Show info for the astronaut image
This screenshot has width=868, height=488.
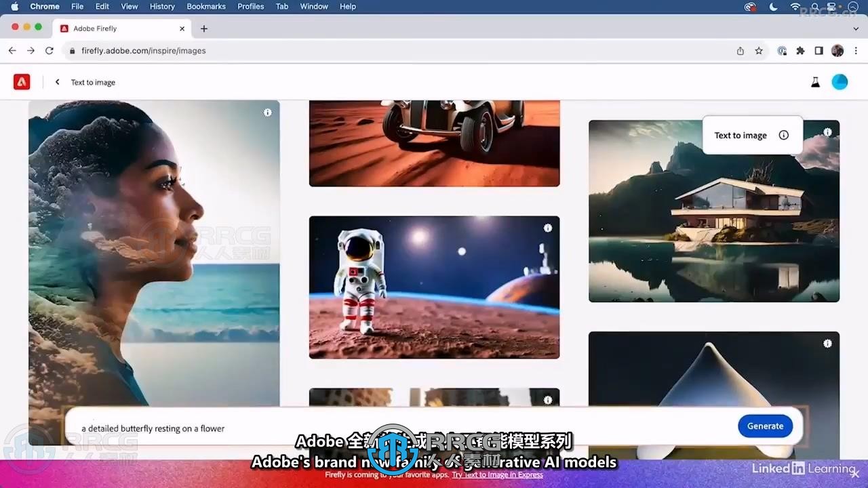[x=548, y=228]
